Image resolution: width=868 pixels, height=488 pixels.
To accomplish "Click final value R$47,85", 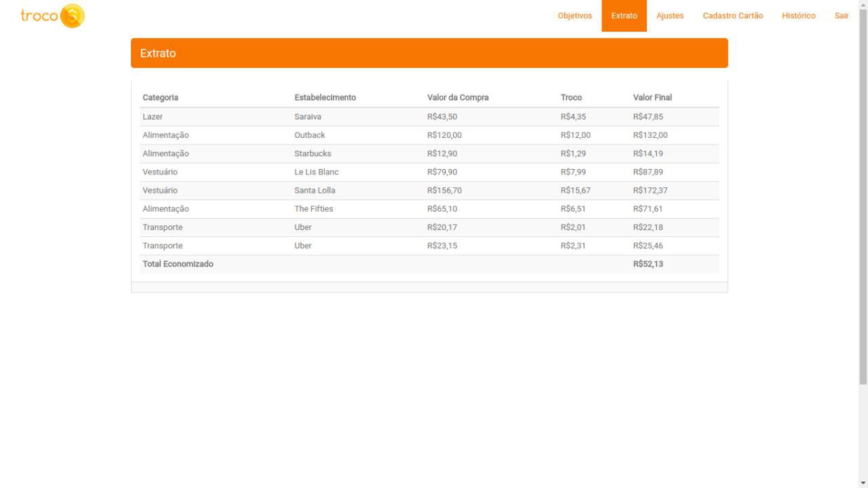I will pyautogui.click(x=648, y=117).
